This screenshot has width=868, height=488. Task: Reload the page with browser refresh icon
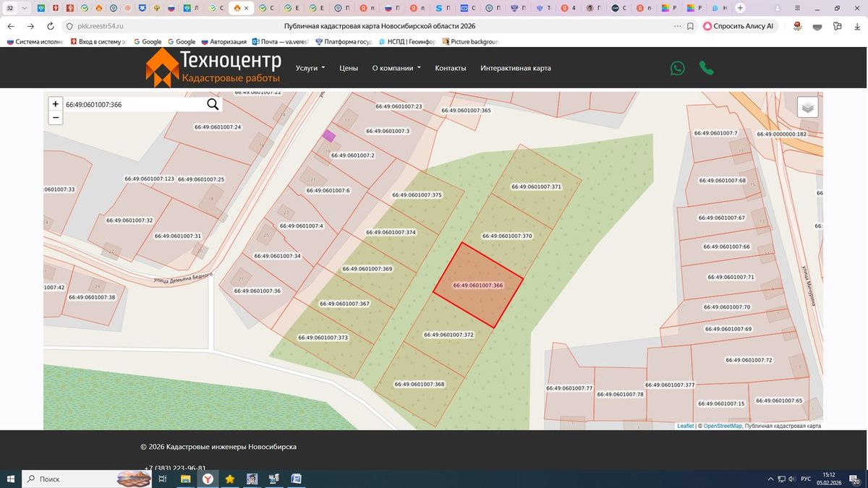pyautogui.click(x=51, y=25)
